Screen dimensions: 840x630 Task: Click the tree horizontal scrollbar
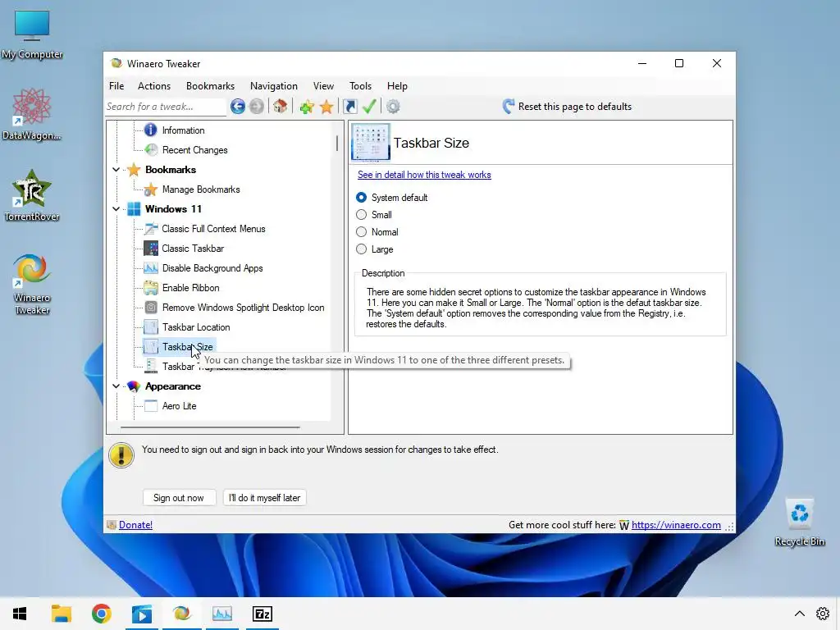tap(210, 427)
